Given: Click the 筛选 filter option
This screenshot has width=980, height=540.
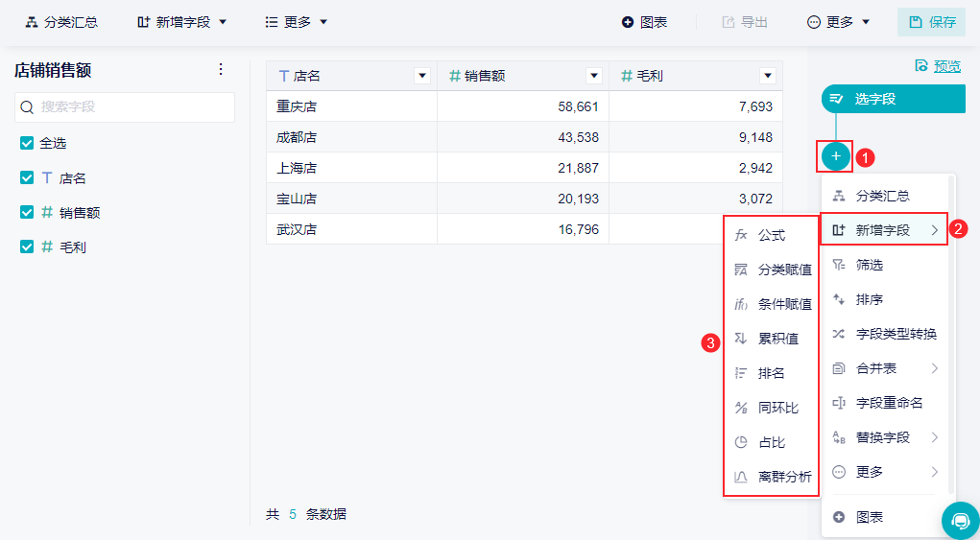Looking at the screenshot, I should (869, 265).
